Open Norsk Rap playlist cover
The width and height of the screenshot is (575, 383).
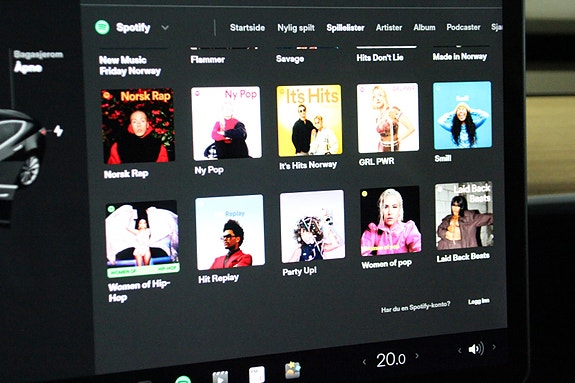point(138,126)
